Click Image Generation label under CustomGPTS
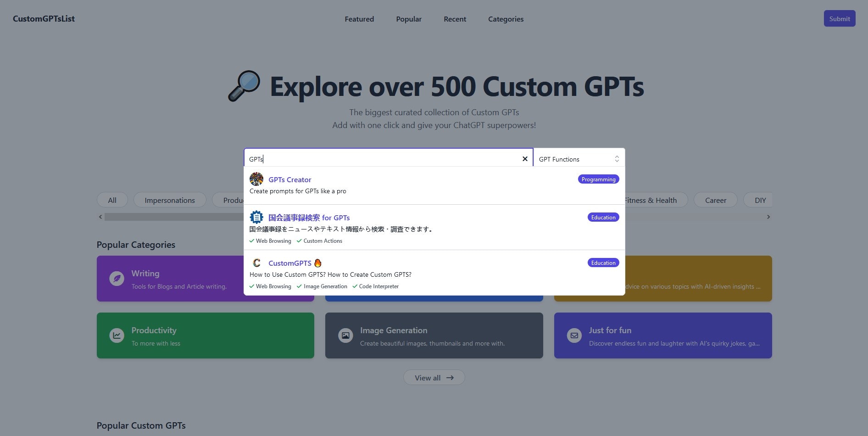The width and height of the screenshot is (868, 436). (325, 286)
